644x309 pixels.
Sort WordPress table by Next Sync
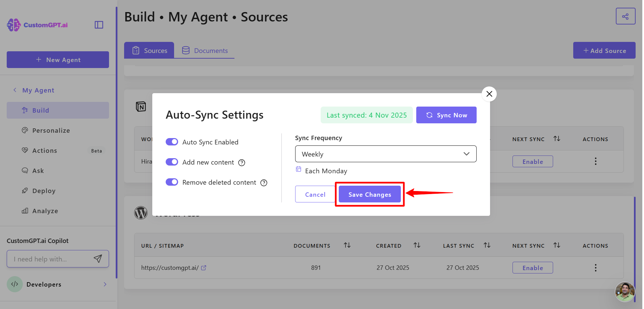[x=557, y=245]
